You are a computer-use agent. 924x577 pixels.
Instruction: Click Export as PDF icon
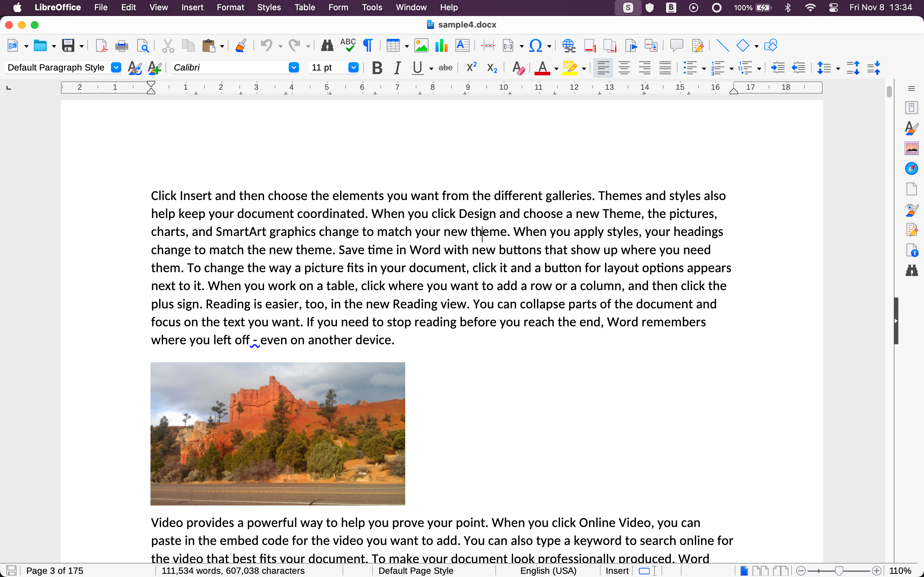(101, 46)
